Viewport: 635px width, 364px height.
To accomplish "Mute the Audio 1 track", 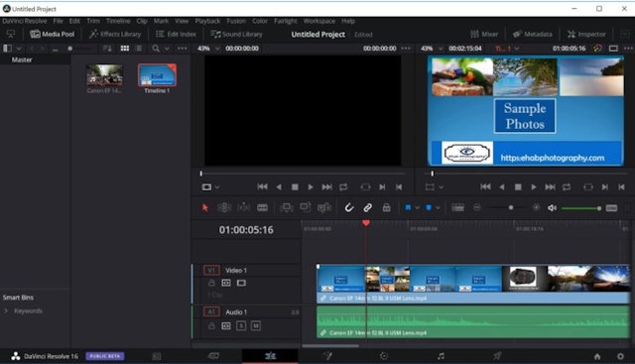I will [256, 325].
